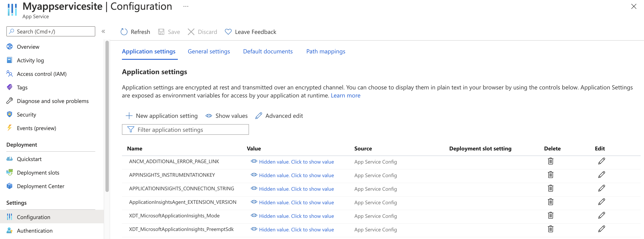Click the Refresh icon to reload settings
This screenshot has height=239, width=644.
point(123,32)
